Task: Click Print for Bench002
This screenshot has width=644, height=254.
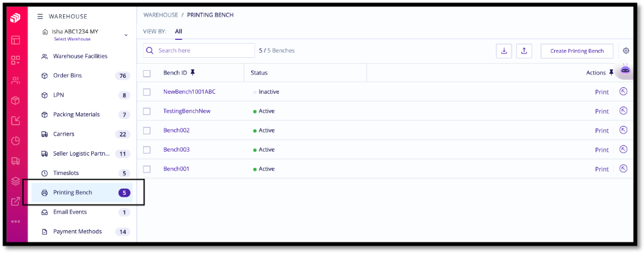Action: point(602,131)
